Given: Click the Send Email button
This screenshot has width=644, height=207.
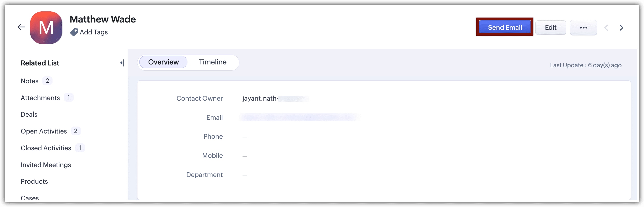Looking at the screenshot, I should [505, 27].
